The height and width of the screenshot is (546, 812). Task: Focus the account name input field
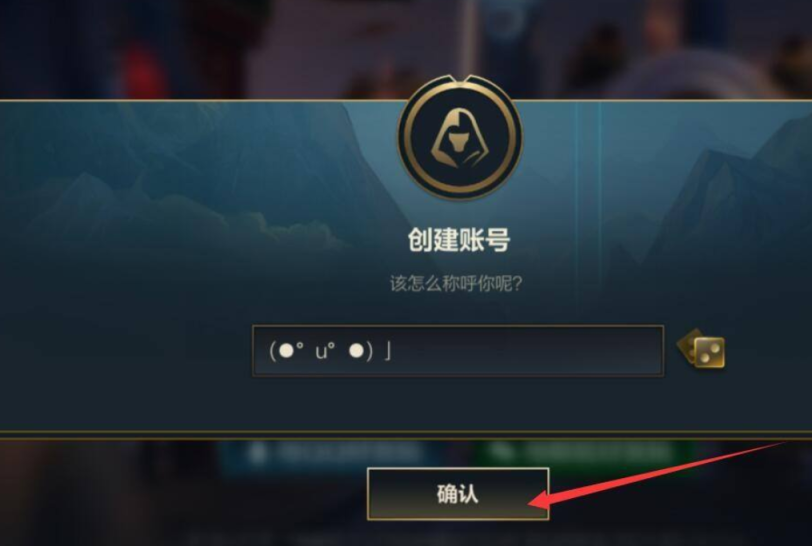[458, 351]
